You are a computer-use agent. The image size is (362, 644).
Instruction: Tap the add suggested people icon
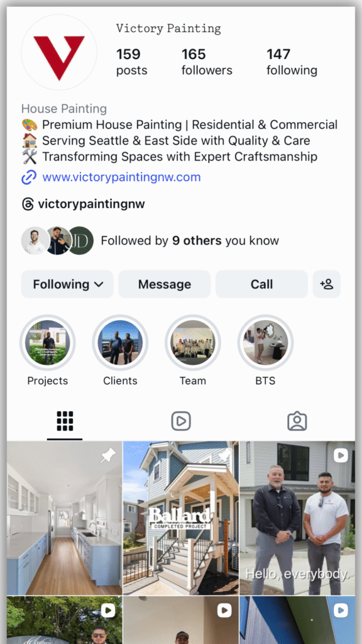(x=327, y=284)
